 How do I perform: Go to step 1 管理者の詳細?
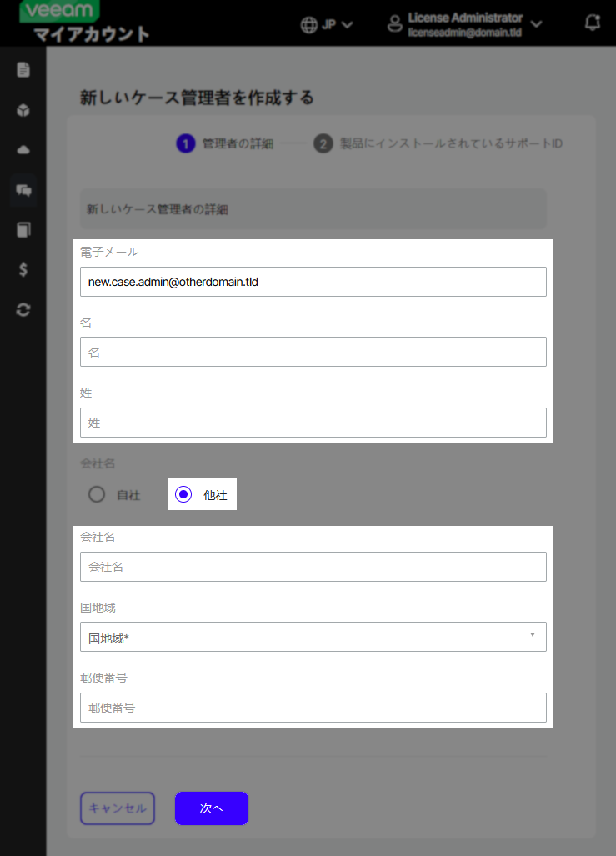pos(225,143)
